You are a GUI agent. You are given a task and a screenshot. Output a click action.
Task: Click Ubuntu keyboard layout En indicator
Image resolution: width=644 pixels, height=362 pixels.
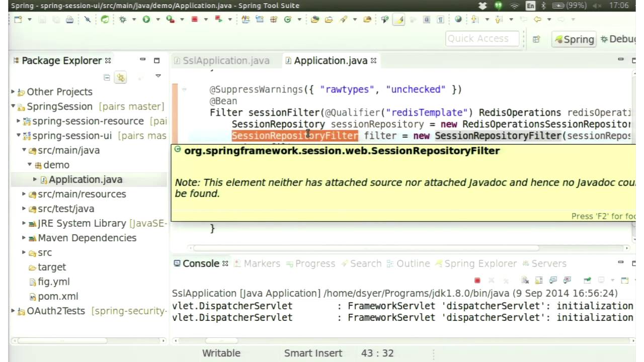click(530, 6)
